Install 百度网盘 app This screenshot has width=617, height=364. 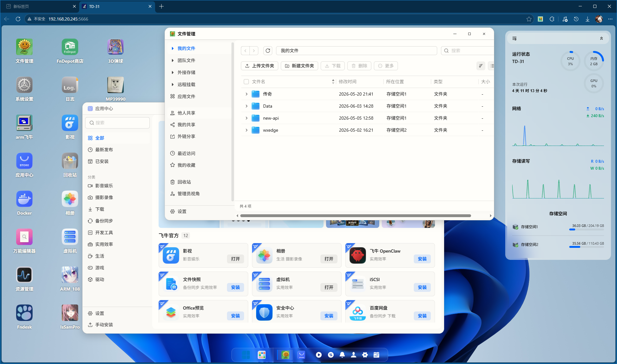click(x=422, y=316)
